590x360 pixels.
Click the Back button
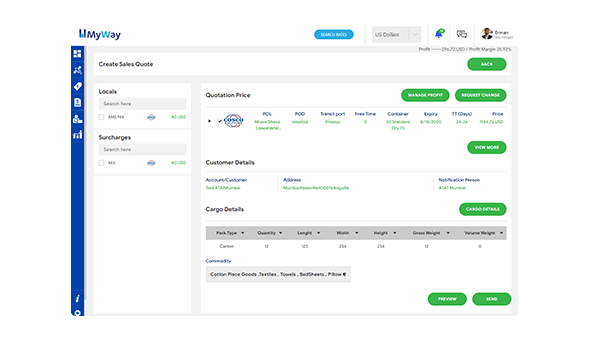pyautogui.click(x=487, y=64)
